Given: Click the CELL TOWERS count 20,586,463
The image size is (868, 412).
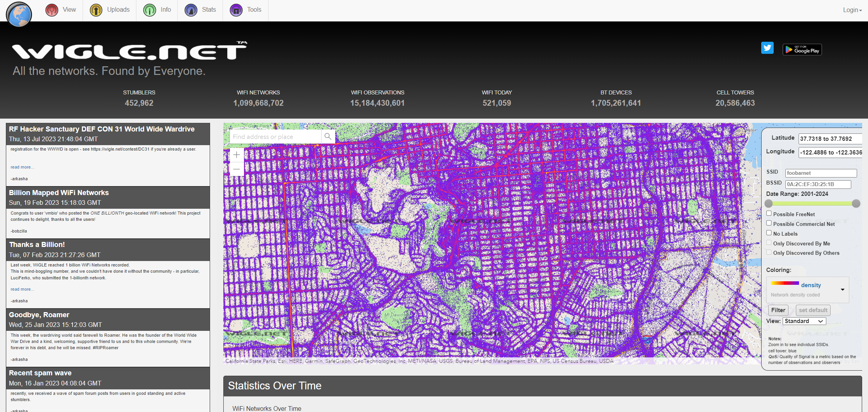Looking at the screenshot, I should pyautogui.click(x=735, y=103).
